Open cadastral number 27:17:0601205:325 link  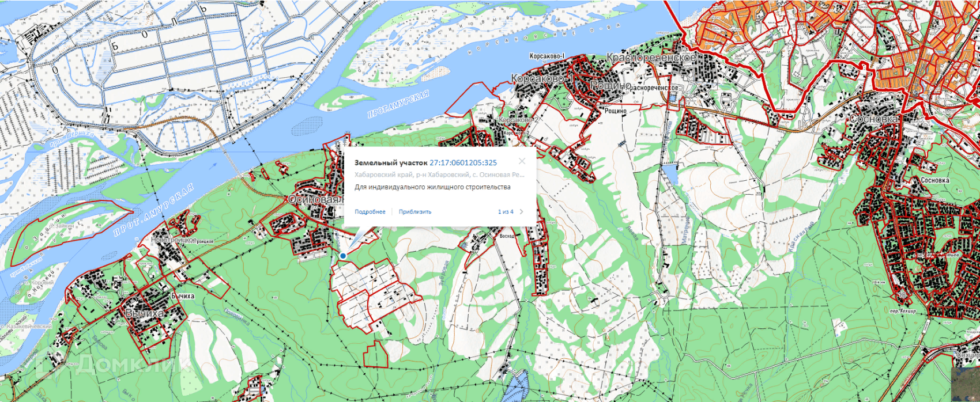[463, 163]
